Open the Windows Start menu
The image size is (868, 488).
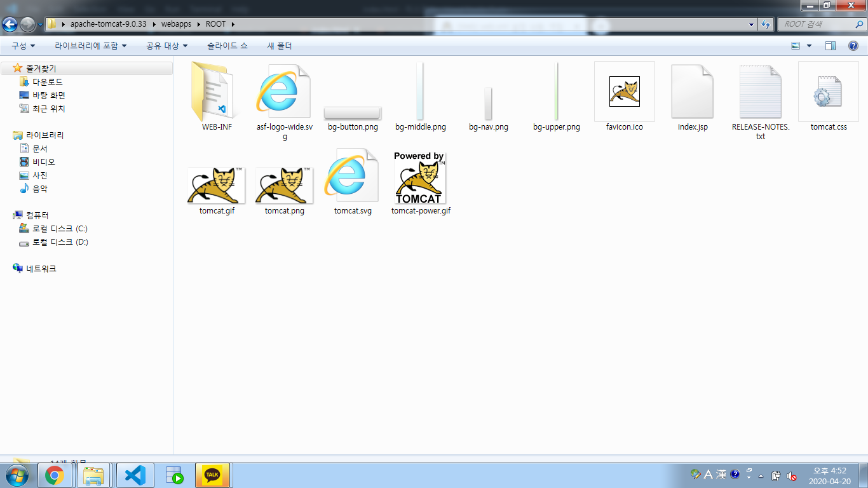pyautogui.click(x=17, y=475)
